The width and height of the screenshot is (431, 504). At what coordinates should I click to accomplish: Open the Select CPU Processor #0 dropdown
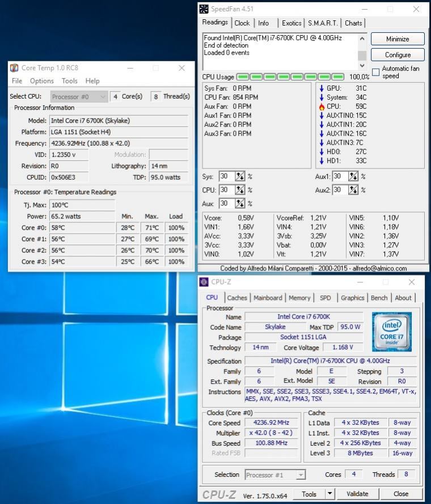[x=79, y=97]
